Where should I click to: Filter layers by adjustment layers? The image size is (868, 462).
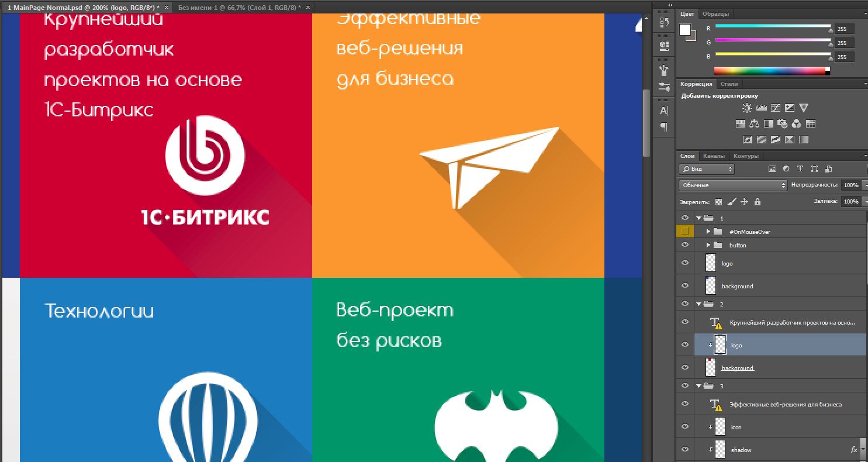[786, 169]
